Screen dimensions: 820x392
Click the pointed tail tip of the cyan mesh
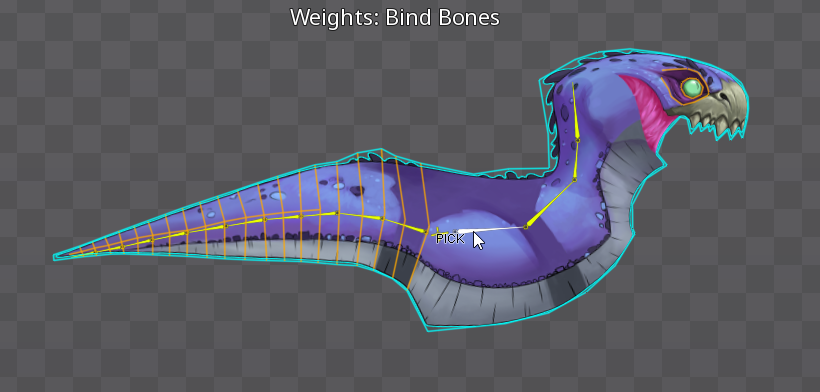coord(55,257)
